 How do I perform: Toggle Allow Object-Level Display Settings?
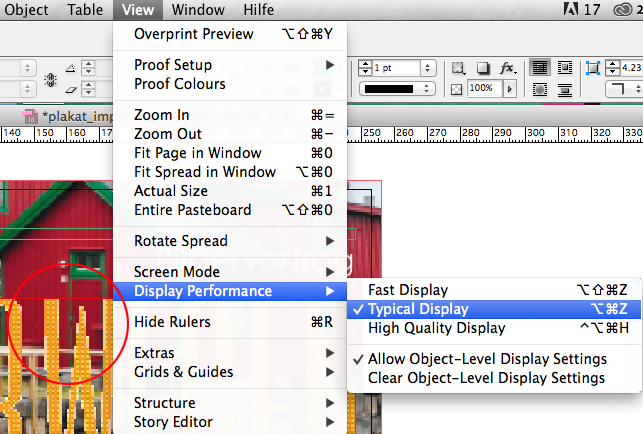tap(487, 359)
